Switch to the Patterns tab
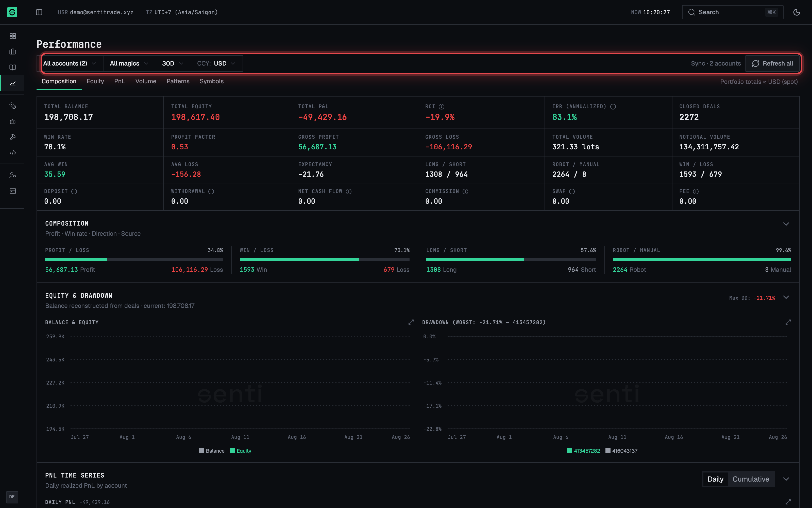812x508 pixels. (x=178, y=81)
